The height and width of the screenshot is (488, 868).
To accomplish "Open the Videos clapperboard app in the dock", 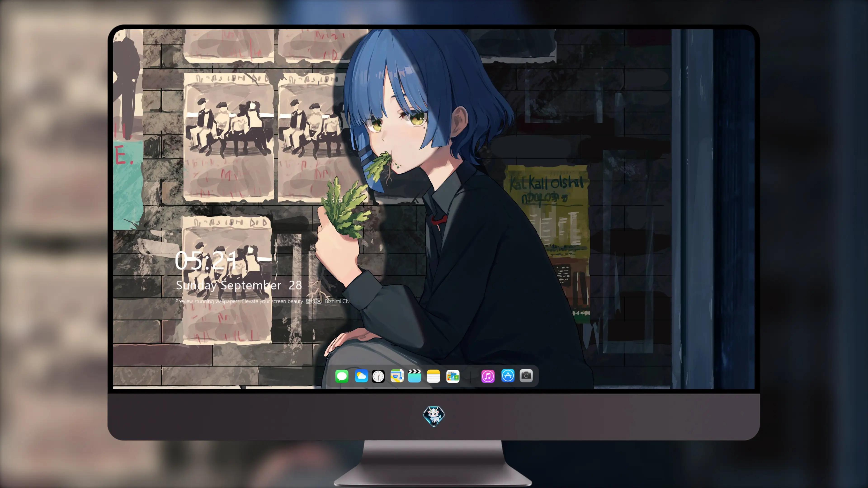I will pyautogui.click(x=415, y=376).
